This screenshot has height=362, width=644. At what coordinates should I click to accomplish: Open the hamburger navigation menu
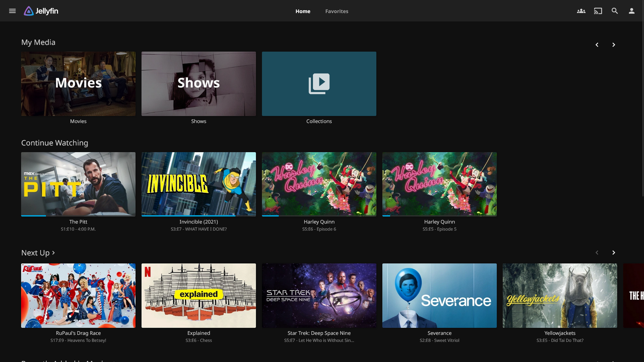pyautogui.click(x=12, y=11)
